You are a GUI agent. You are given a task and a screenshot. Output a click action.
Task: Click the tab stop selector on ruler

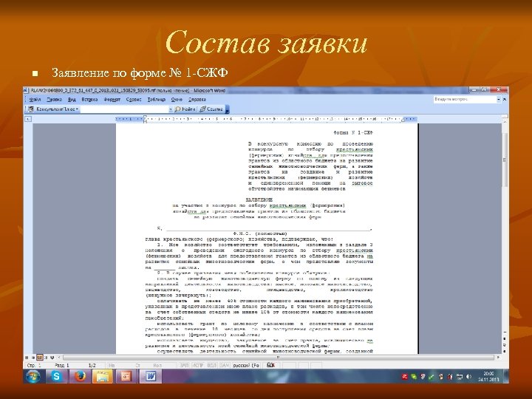click(x=28, y=119)
